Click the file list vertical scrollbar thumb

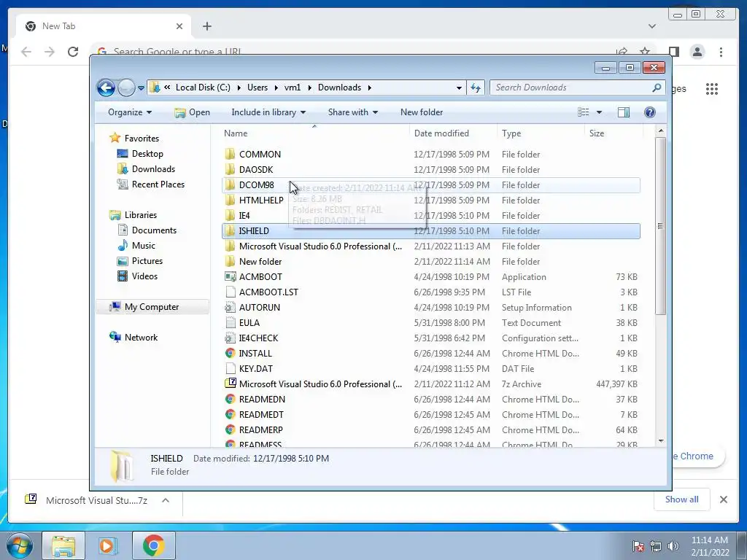click(x=660, y=226)
